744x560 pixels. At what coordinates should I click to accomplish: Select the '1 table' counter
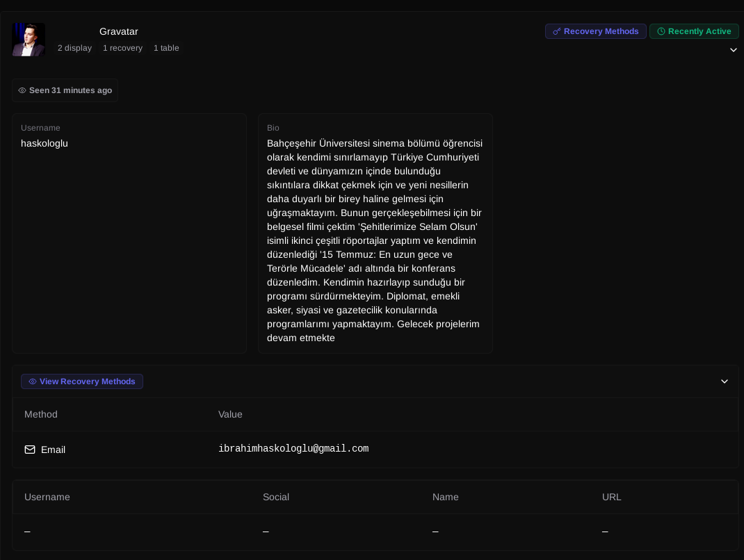(x=166, y=48)
